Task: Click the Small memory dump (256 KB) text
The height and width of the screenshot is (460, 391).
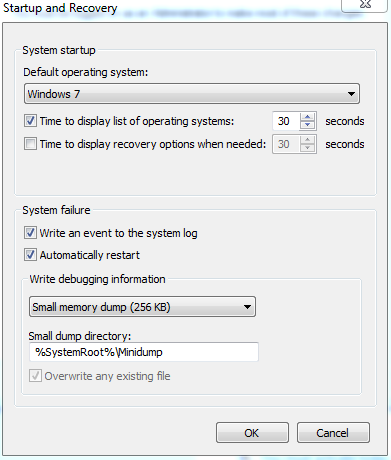Action: (101, 307)
